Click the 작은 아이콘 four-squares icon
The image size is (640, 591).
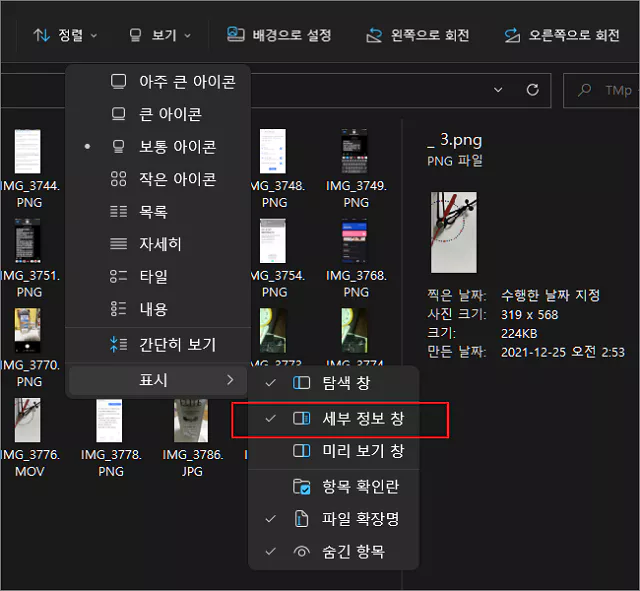click(x=118, y=179)
